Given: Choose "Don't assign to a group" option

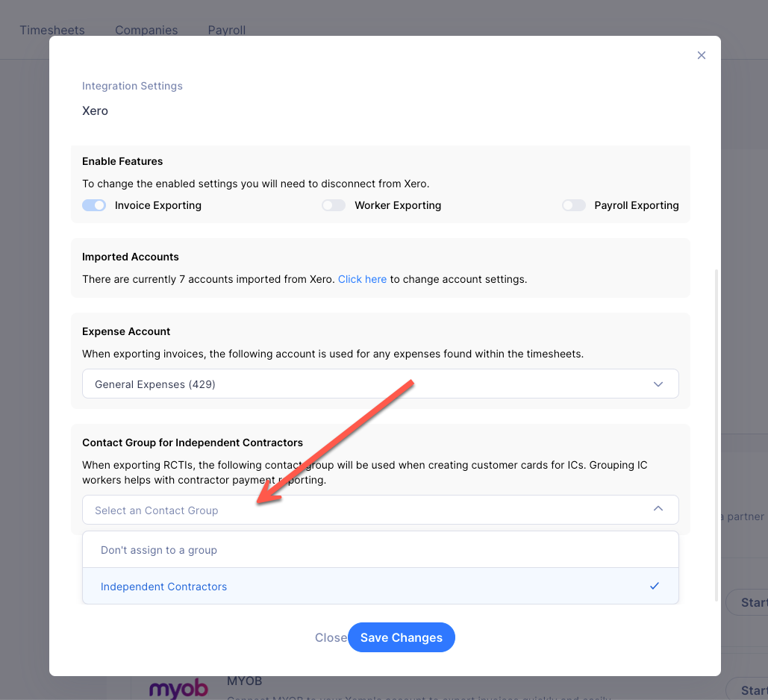Looking at the screenshot, I should [x=380, y=549].
